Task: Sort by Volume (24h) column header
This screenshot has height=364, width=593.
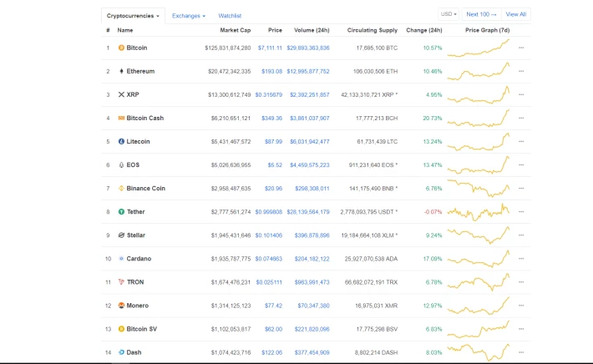Action: click(x=312, y=30)
